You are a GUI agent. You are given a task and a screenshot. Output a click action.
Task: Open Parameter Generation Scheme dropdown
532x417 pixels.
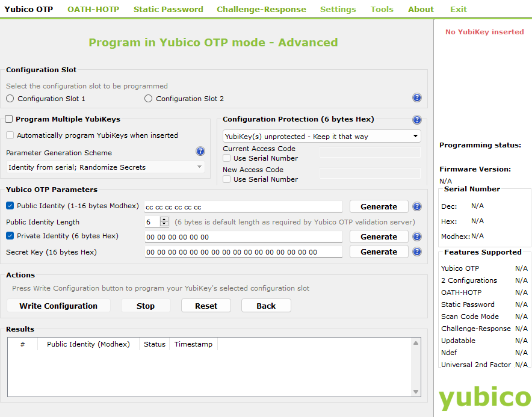pos(105,167)
